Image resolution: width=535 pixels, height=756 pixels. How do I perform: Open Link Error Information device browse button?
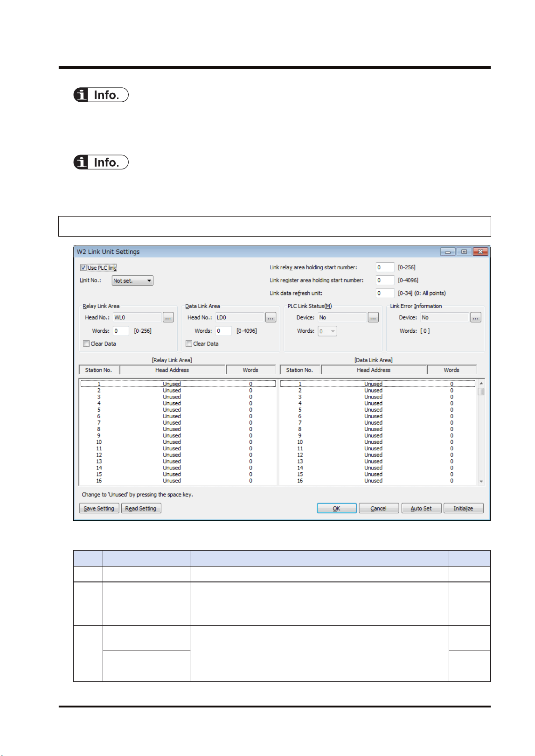click(x=476, y=318)
